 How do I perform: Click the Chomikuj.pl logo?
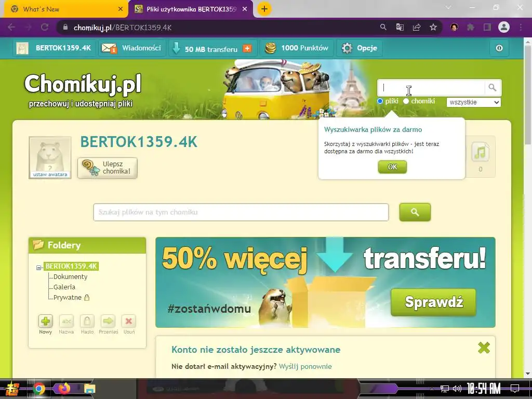click(x=83, y=84)
